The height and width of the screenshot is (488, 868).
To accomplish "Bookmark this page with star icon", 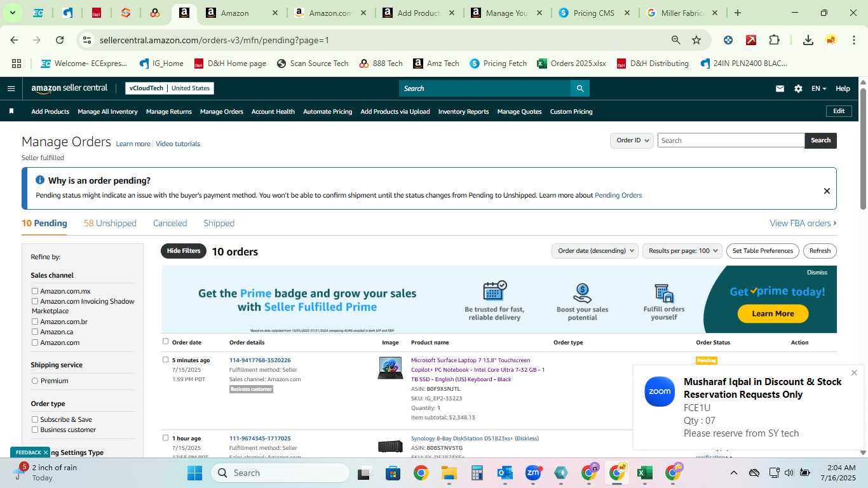I will pos(696,40).
